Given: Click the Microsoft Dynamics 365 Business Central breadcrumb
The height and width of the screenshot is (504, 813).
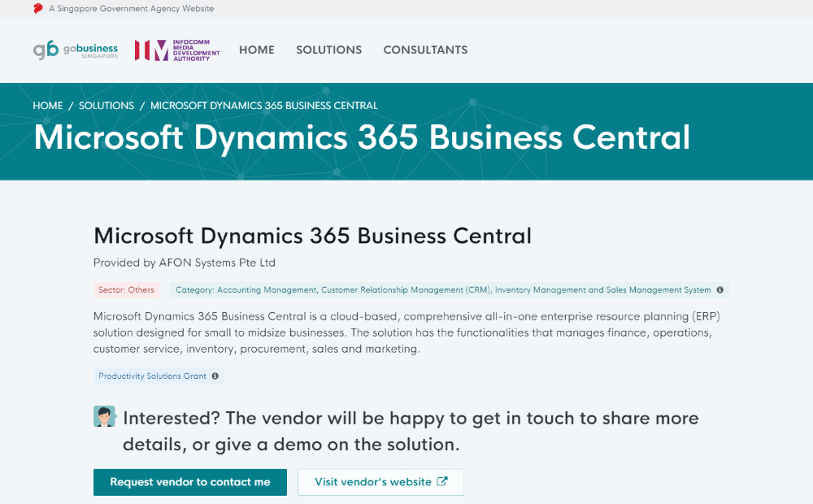Looking at the screenshot, I should (x=264, y=106).
